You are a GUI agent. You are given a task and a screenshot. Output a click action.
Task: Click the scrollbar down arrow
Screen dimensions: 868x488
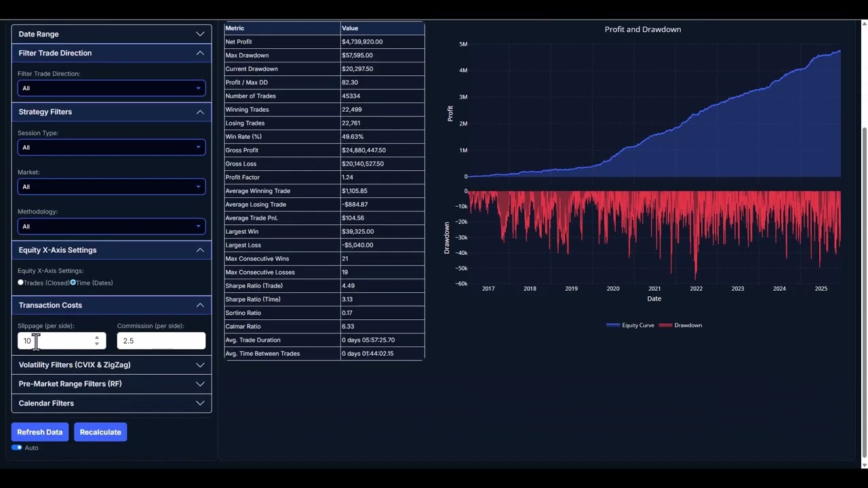[864, 465]
